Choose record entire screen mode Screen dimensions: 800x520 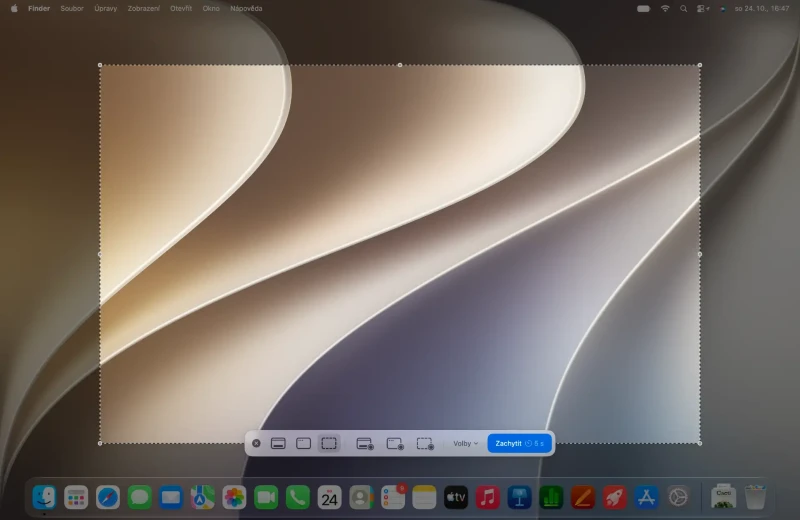[365, 443]
